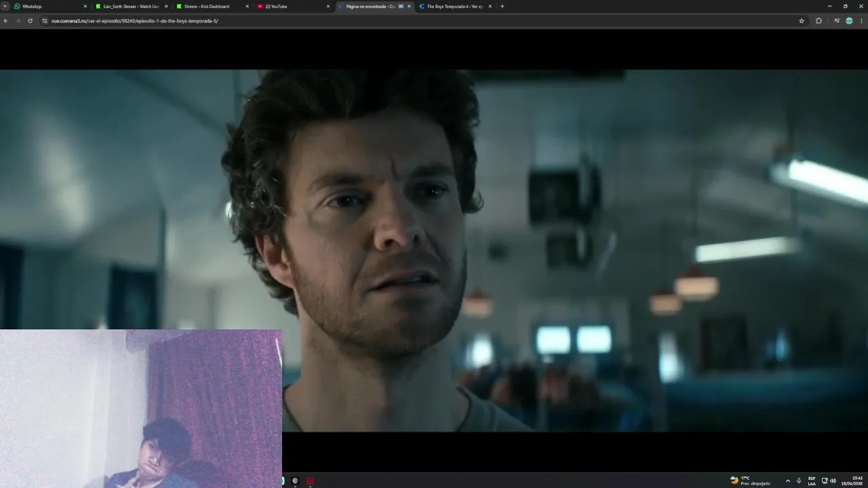Expand the system tray hidden icons
868x488 pixels.
click(787, 481)
